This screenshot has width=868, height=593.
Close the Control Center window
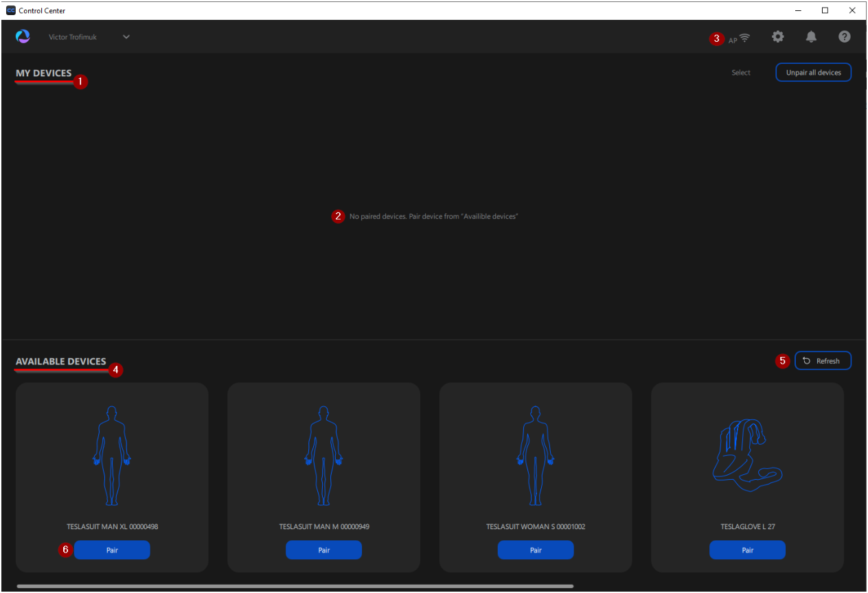pyautogui.click(x=852, y=10)
